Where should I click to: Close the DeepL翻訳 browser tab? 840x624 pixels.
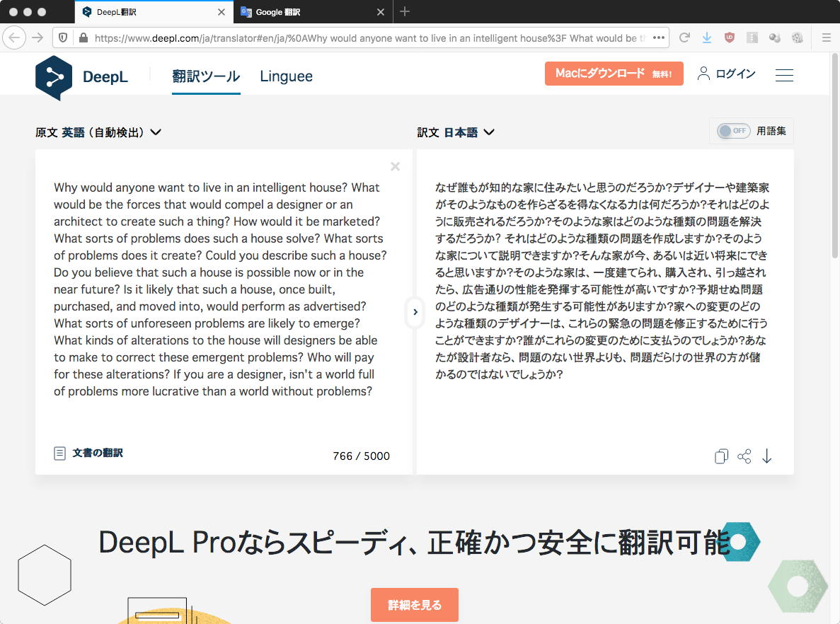221,12
